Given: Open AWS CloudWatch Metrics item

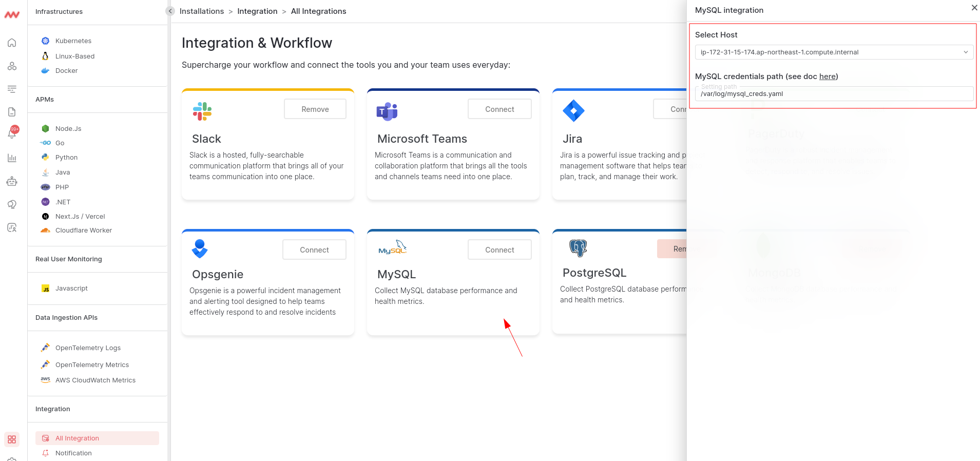Looking at the screenshot, I should coord(95,380).
